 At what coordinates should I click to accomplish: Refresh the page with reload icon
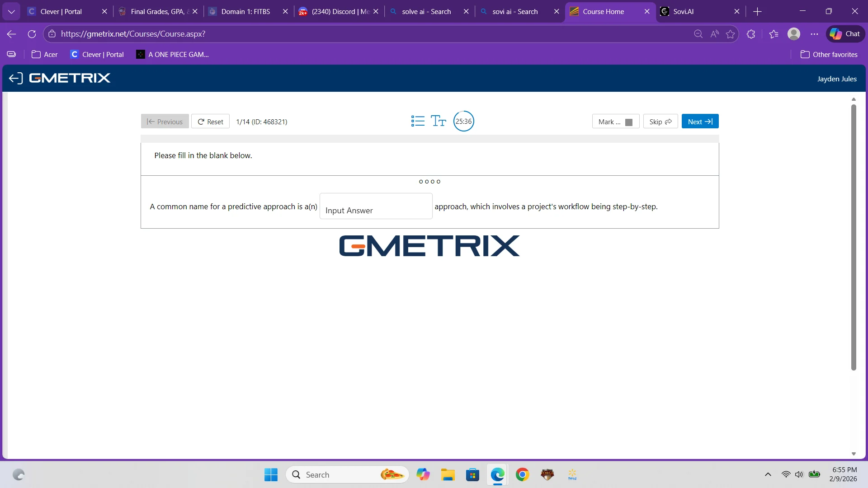pos(32,34)
